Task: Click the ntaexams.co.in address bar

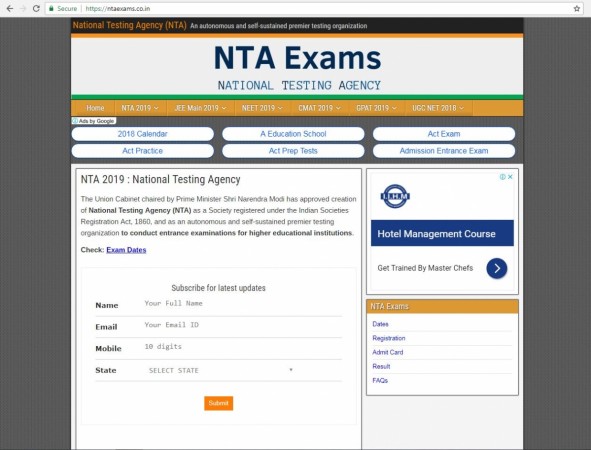Action: pyautogui.click(x=313, y=8)
